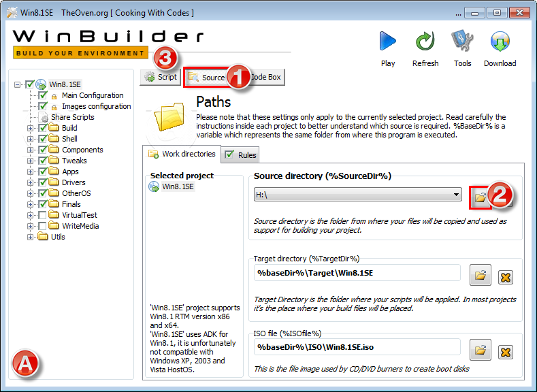The image size is (537, 392).
Task: Uncheck the Build folder checkbox
Action: pos(43,128)
